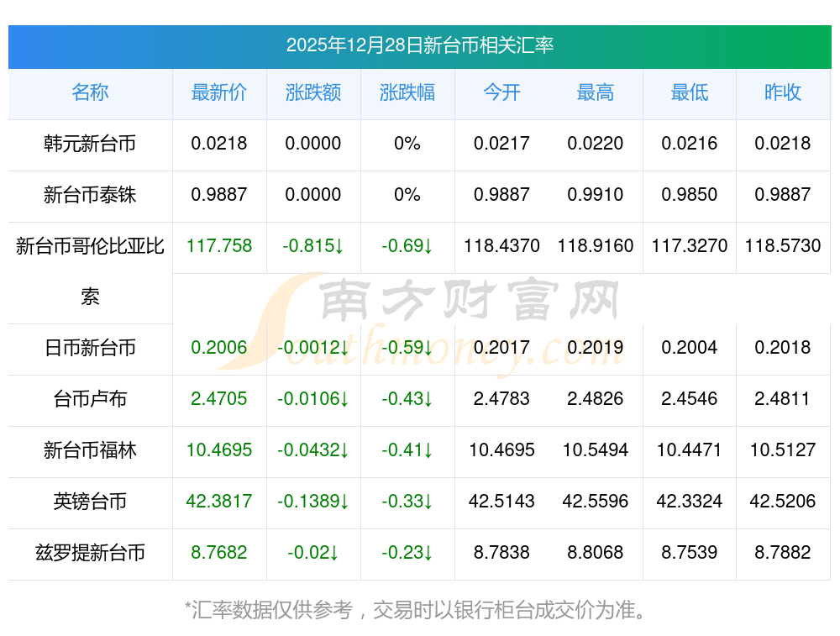Image resolution: width=840 pixels, height=636 pixels.
Task: Click the change percent -0.33↓
Action: coord(407,502)
